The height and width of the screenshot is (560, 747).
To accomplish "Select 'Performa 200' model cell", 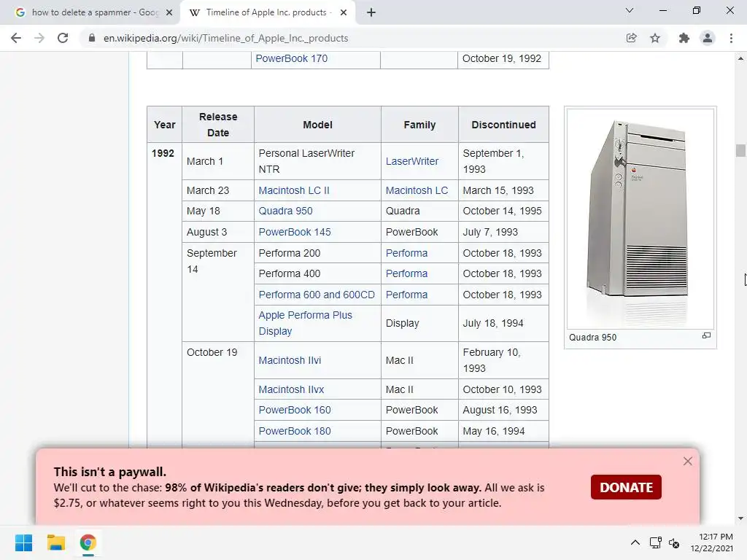I will click(317, 253).
